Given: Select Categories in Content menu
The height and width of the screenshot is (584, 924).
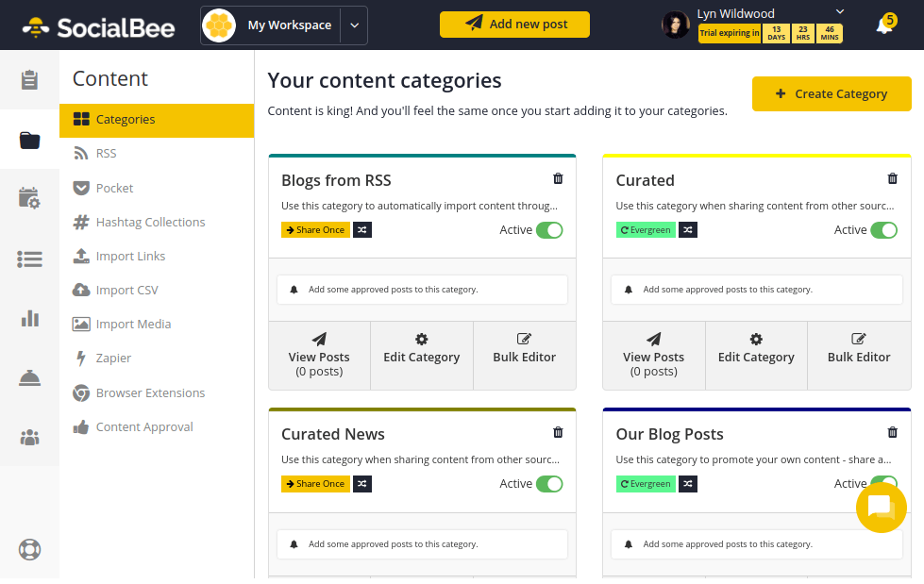Looking at the screenshot, I should pos(157,120).
